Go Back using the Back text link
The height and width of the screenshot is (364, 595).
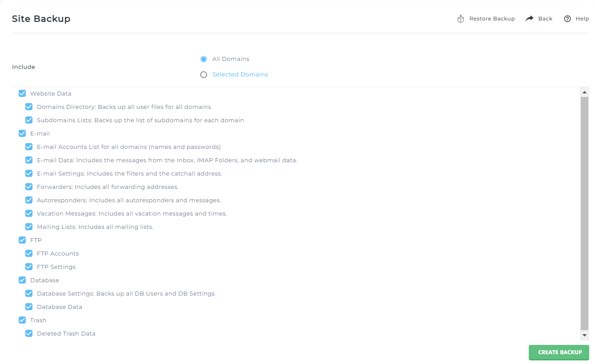tap(545, 19)
